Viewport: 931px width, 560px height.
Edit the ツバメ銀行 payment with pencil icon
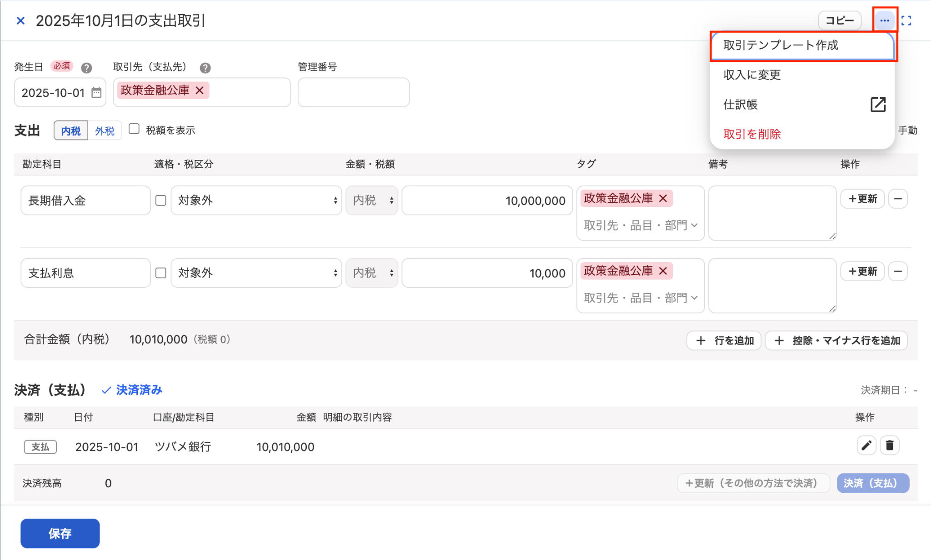click(x=866, y=445)
